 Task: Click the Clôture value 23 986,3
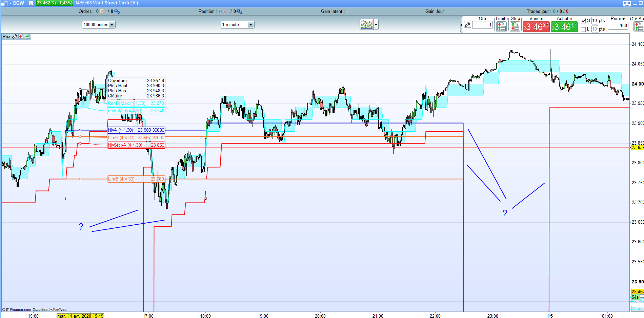click(155, 96)
